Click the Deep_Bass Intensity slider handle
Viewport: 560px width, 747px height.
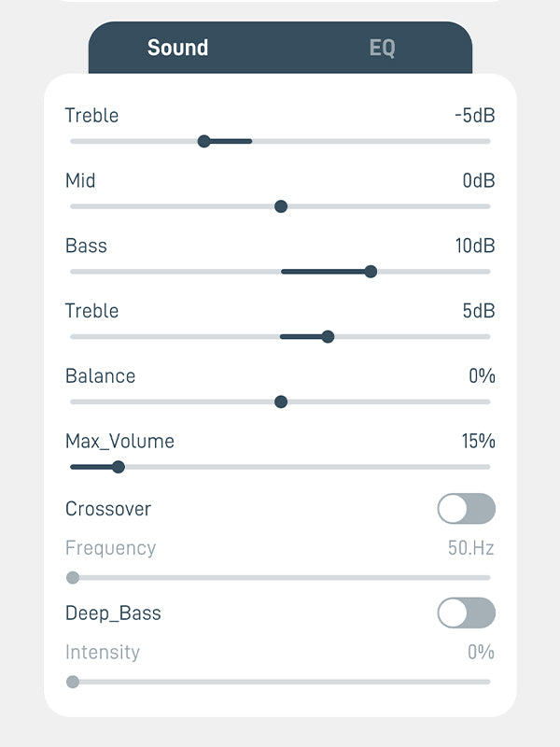coord(73,682)
